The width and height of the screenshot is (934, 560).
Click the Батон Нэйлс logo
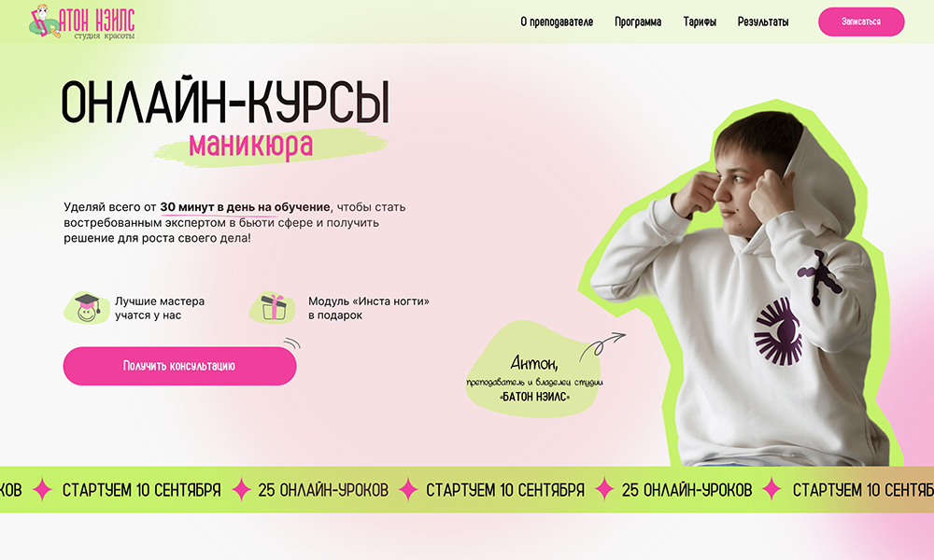click(x=82, y=21)
